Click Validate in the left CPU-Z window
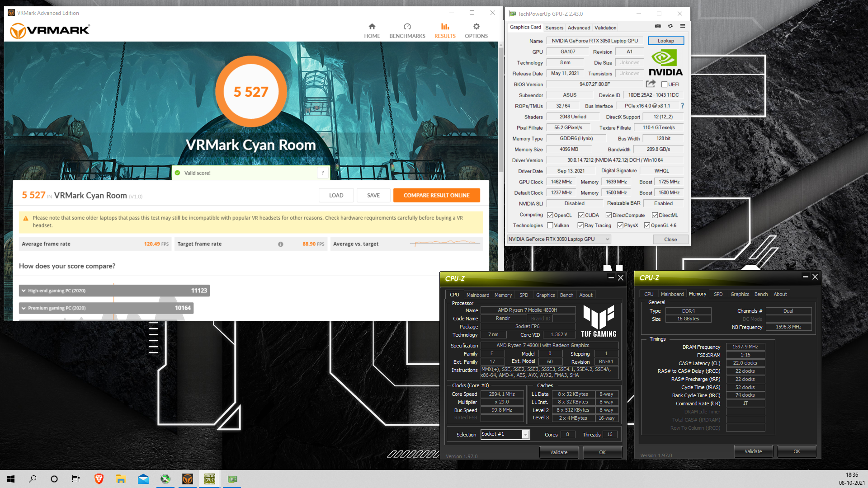The height and width of the screenshot is (488, 868). 559,452
